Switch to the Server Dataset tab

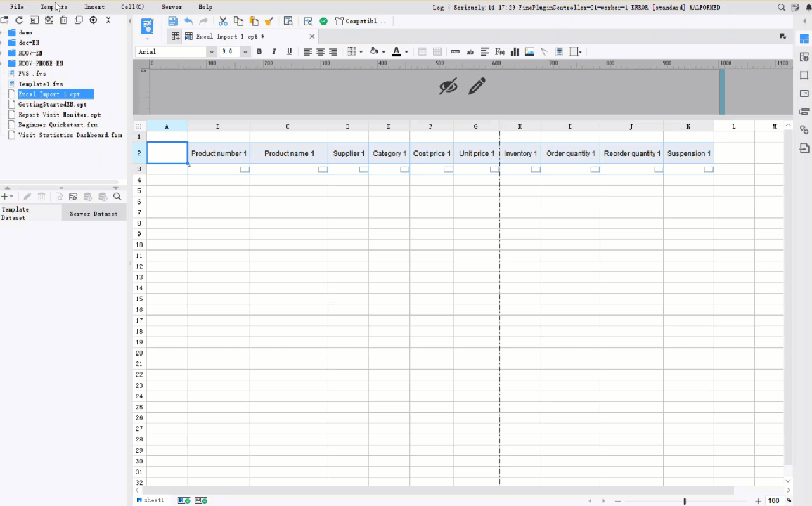click(x=94, y=214)
